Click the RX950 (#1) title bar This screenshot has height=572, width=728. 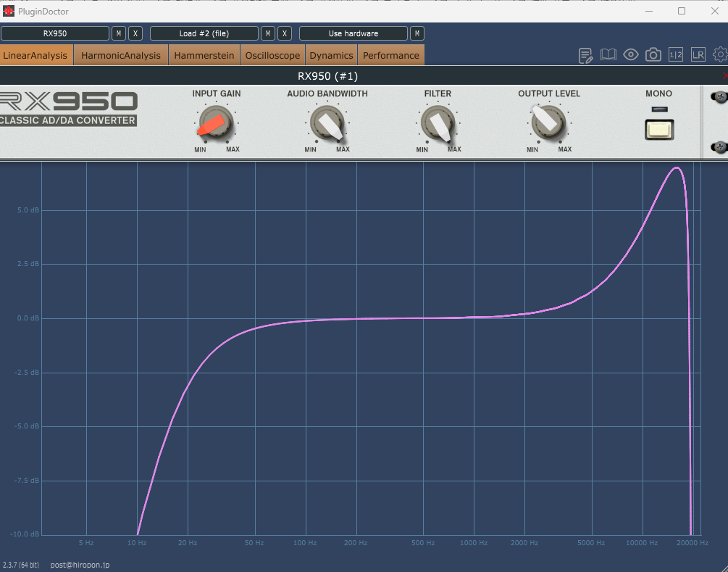[327, 75]
